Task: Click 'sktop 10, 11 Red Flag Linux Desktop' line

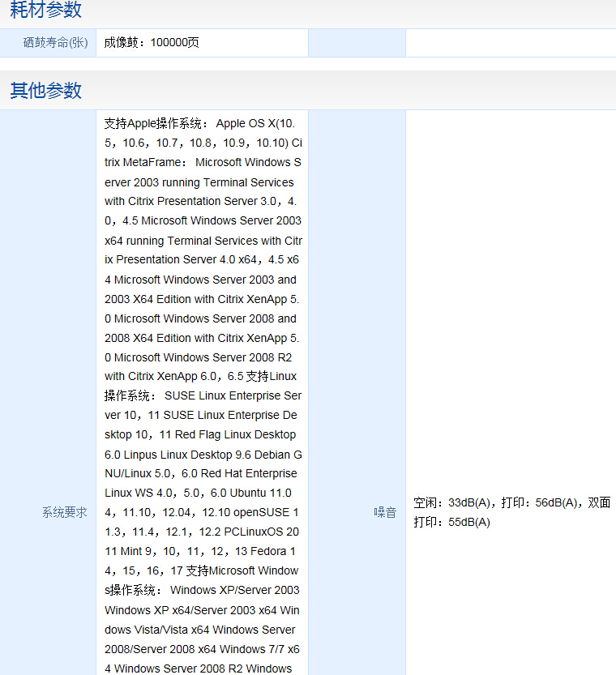Action: (200, 435)
